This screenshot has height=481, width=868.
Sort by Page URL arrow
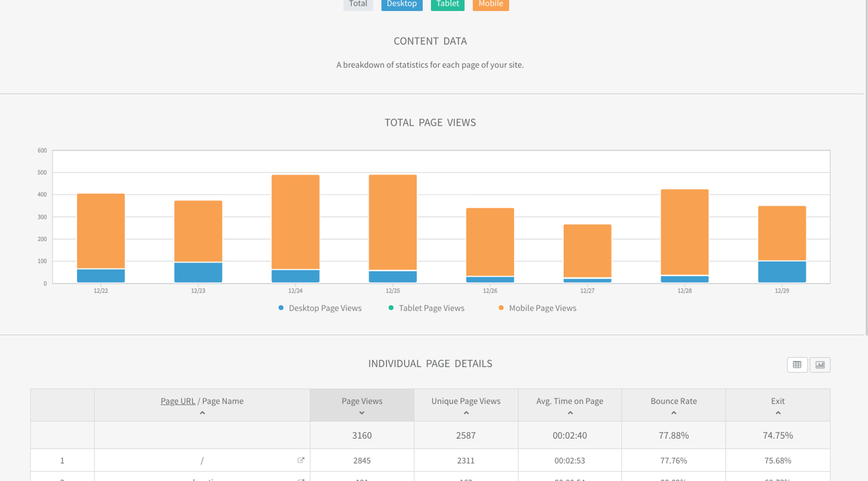[x=202, y=413]
